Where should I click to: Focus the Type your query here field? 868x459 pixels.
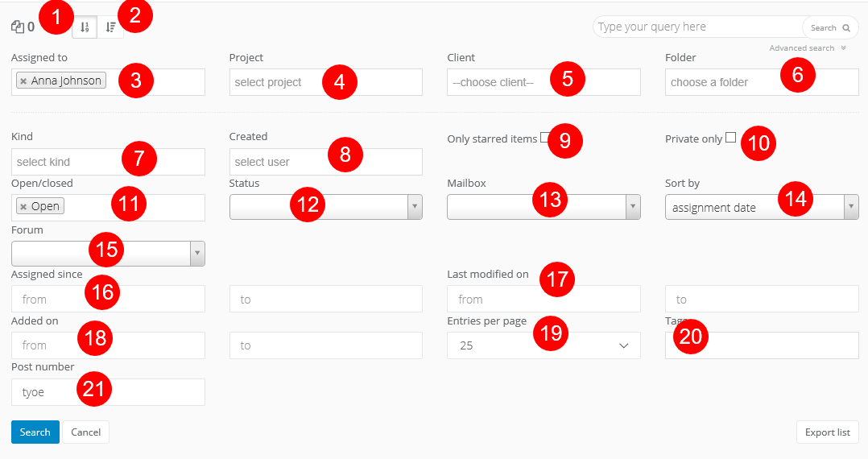tap(697, 27)
